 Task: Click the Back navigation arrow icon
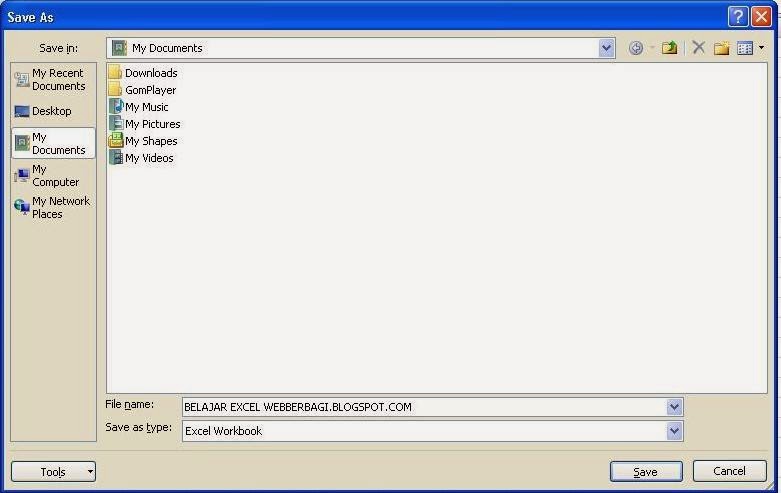coord(636,48)
